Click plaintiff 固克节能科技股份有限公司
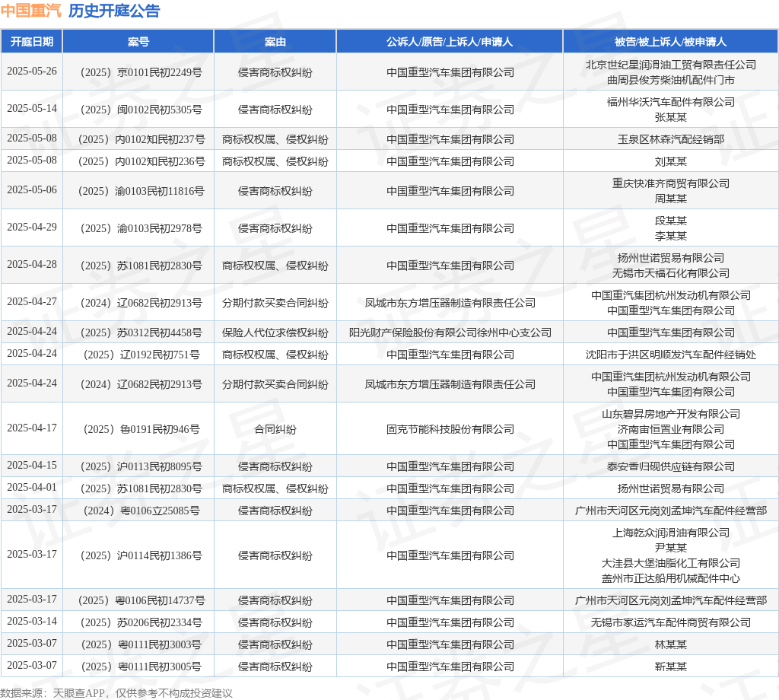Screen dimensions: 779x700 coord(450,429)
